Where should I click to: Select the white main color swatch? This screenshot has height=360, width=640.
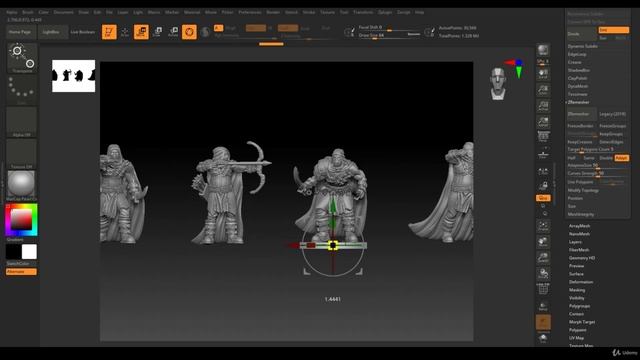[29, 252]
